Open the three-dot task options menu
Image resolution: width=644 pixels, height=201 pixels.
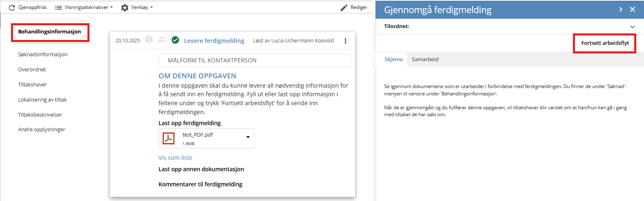tap(345, 41)
